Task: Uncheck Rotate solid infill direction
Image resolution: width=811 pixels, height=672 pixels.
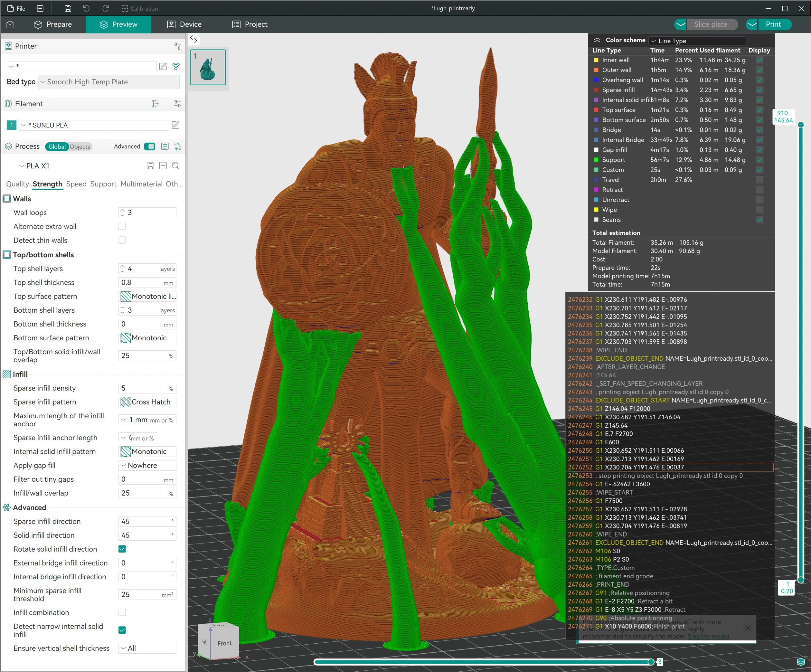Action: 122,549
